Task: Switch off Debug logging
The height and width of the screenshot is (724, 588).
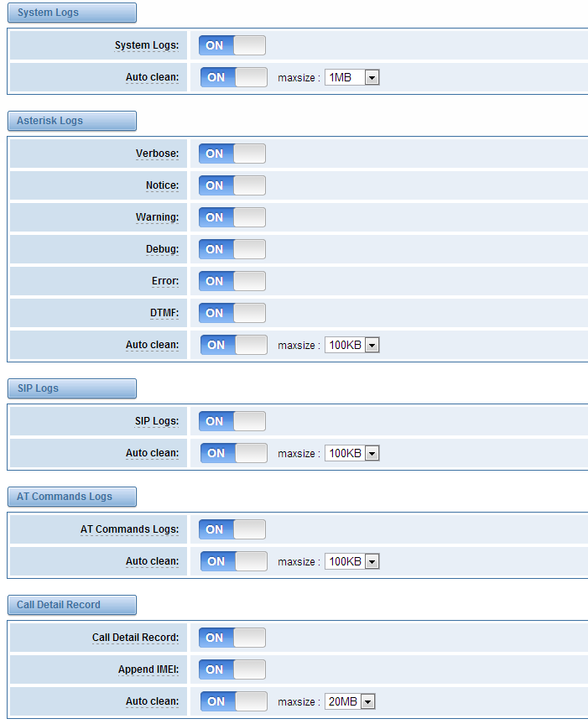Action: pyautogui.click(x=232, y=249)
